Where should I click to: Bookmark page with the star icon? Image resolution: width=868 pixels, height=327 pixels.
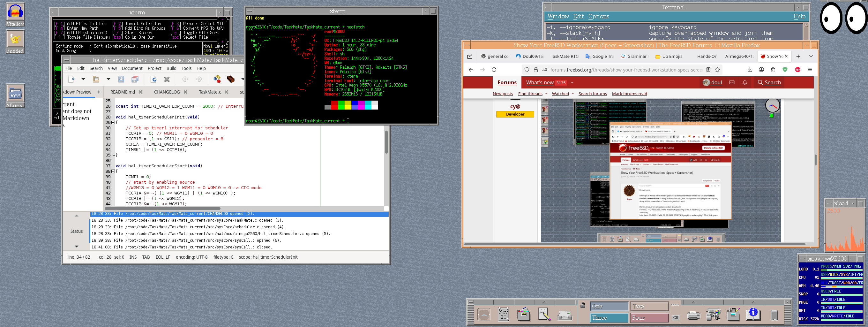[x=717, y=70]
